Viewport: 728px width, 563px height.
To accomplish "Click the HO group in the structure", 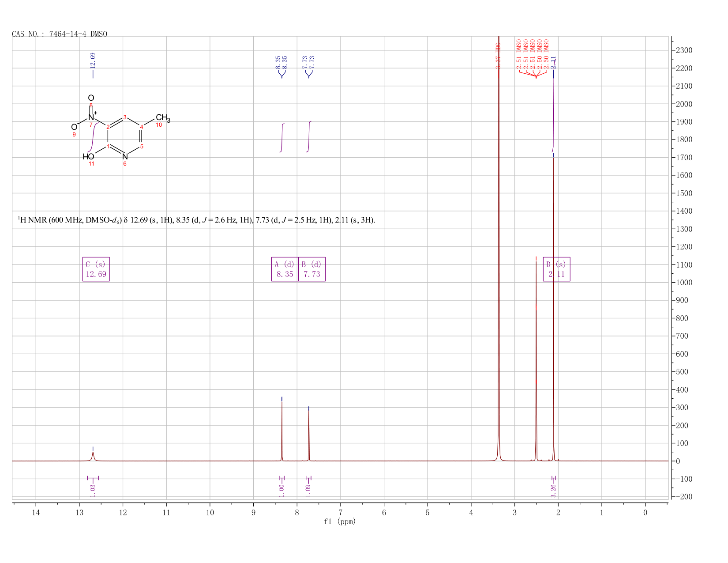I will [88, 156].
